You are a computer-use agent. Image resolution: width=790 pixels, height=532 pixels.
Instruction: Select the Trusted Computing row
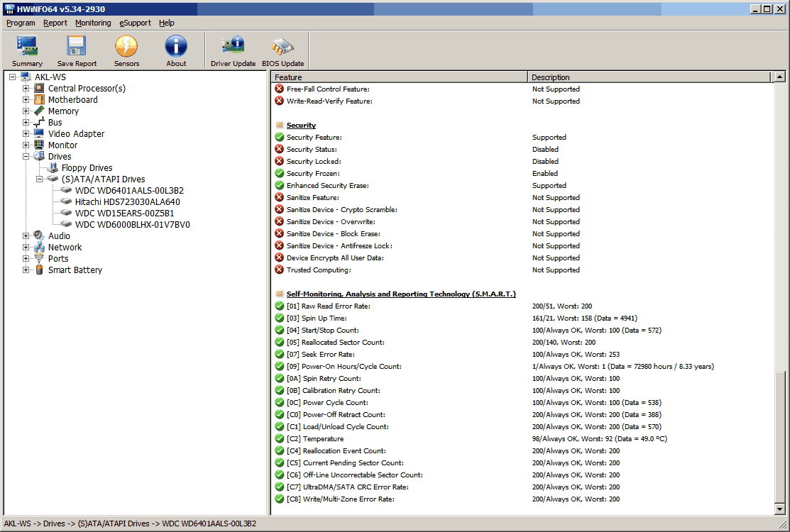coord(522,270)
